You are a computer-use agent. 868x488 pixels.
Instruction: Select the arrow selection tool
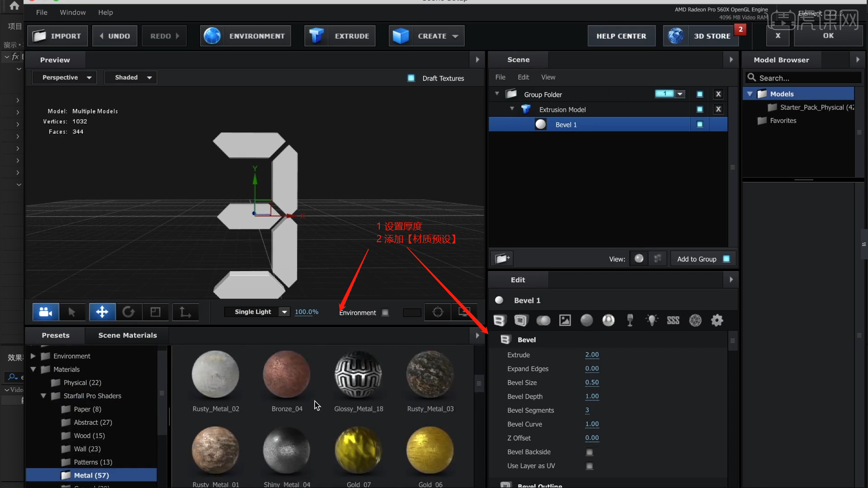tap(71, 312)
